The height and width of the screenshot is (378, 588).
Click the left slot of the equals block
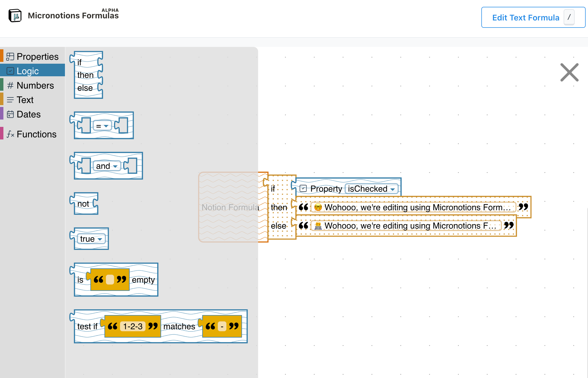(84, 126)
